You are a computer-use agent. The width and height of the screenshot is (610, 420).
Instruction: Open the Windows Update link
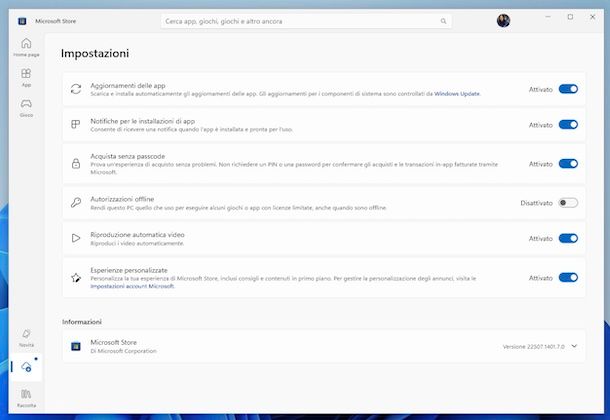(457, 94)
